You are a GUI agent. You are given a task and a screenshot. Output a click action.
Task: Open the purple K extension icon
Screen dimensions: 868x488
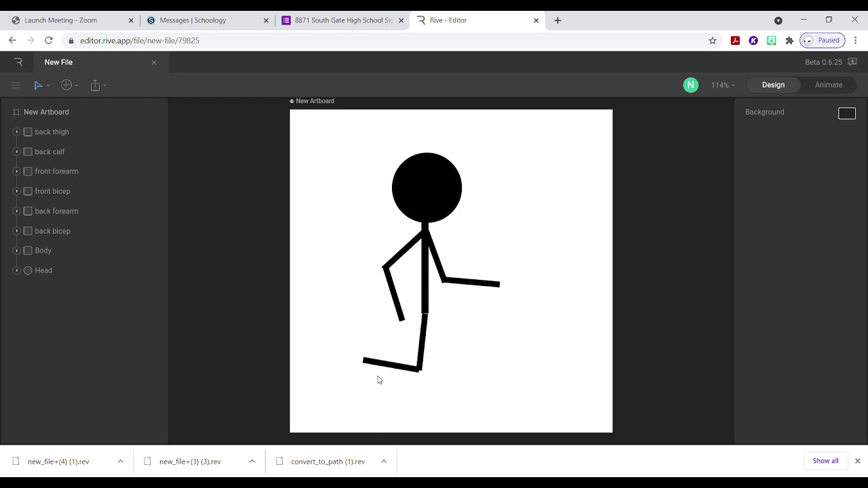(753, 41)
